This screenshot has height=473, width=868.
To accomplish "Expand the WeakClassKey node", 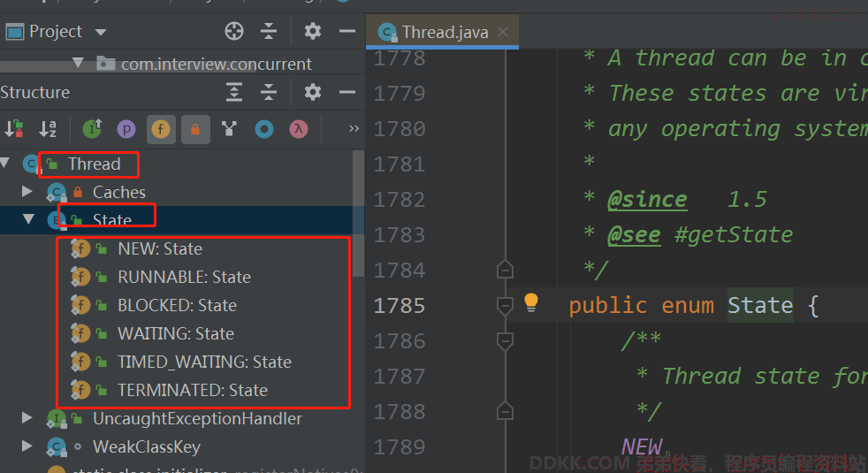I will (27, 446).
